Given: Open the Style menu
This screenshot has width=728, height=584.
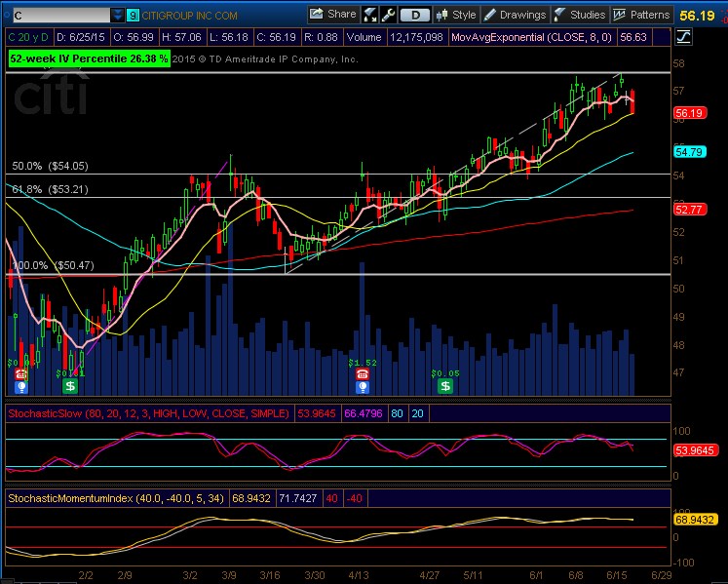Looking at the screenshot, I should [x=456, y=15].
